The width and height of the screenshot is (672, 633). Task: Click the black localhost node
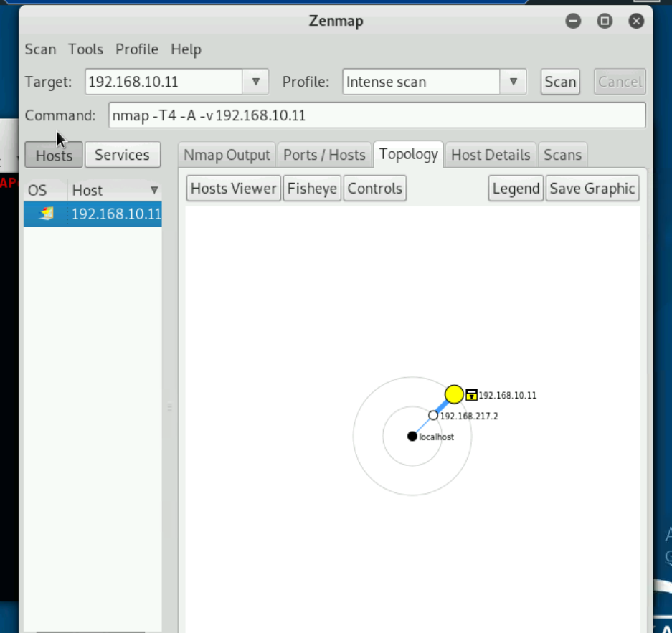click(x=412, y=437)
